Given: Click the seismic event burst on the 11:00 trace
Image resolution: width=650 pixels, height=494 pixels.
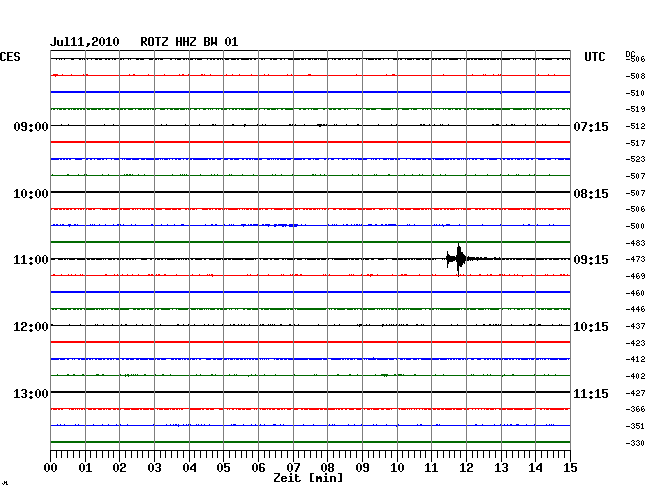Looking at the screenshot, I should click(458, 259).
